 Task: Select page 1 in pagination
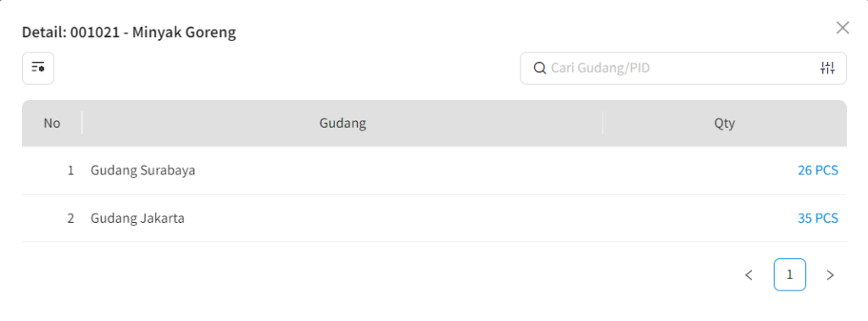[x=789, y=274]
